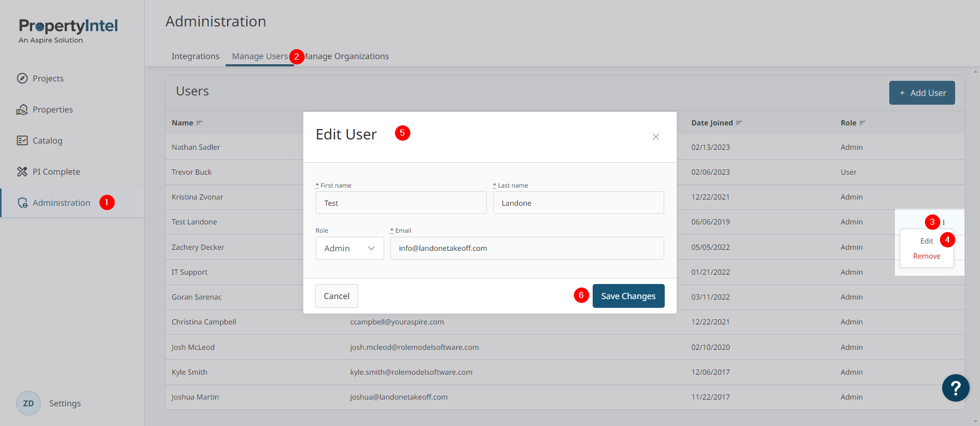The height and width of the screenshot is (426, 980).
Task: Open the Properties building icon in sidebar
Action: pos(22,109)
